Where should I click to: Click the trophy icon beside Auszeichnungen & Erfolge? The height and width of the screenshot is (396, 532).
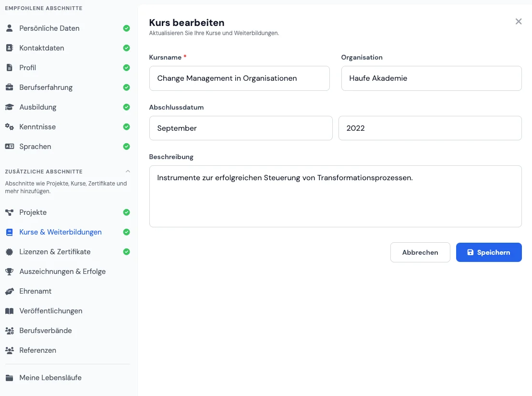coord(10,272)
